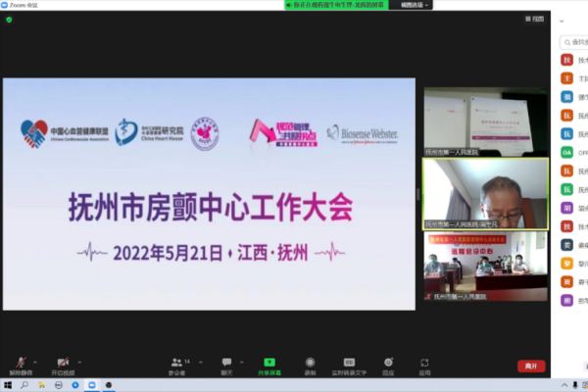Click the green Share Screen button
The image size is (588, 392).
click(x=268, y=364)
